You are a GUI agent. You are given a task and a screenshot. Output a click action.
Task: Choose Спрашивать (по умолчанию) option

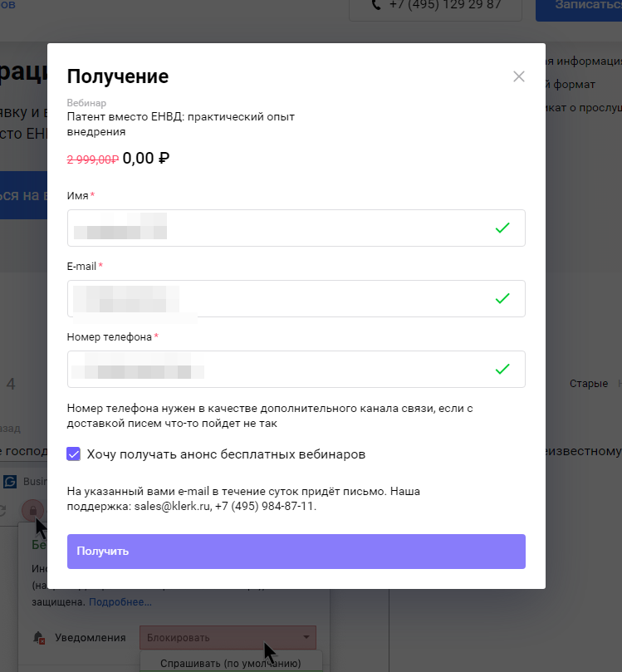[x=231, y=663]
